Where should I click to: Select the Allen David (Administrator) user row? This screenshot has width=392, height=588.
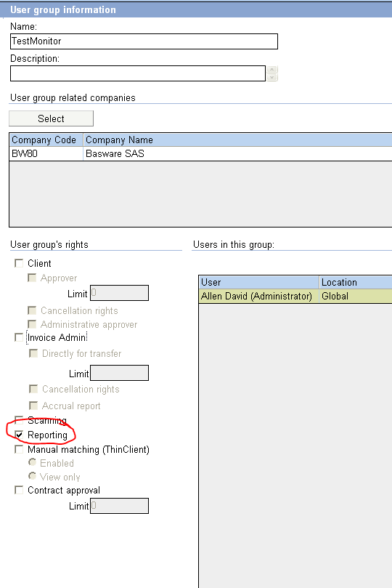coord(295,297)
